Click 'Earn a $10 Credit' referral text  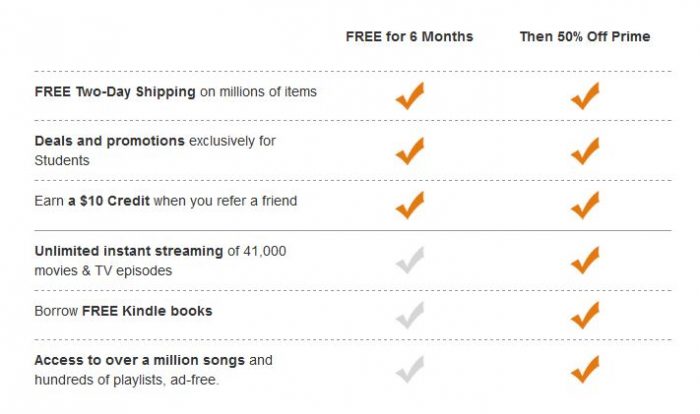point(165,201)
